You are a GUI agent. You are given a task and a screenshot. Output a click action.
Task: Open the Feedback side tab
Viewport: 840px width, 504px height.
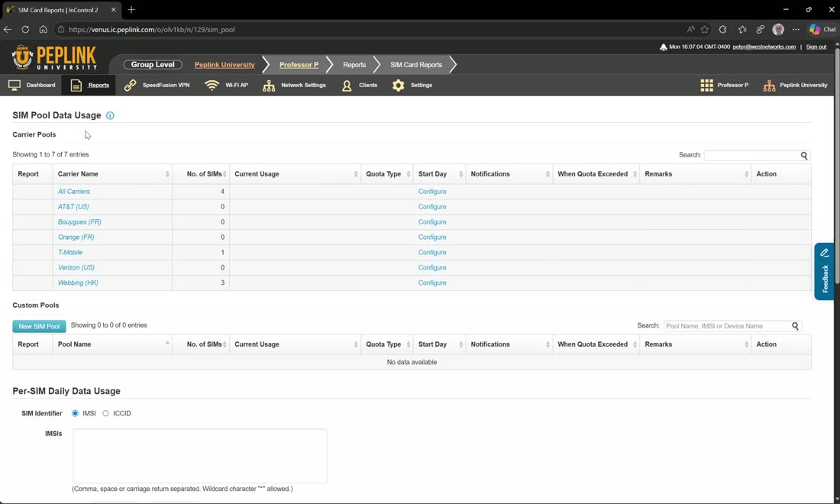click(825, 272)
